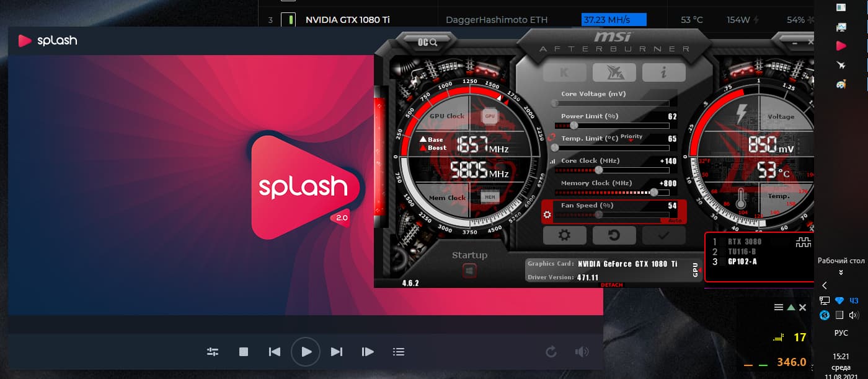Switch to Splash from the taskbar
This screenshot has height=379, width=868.
841,46
